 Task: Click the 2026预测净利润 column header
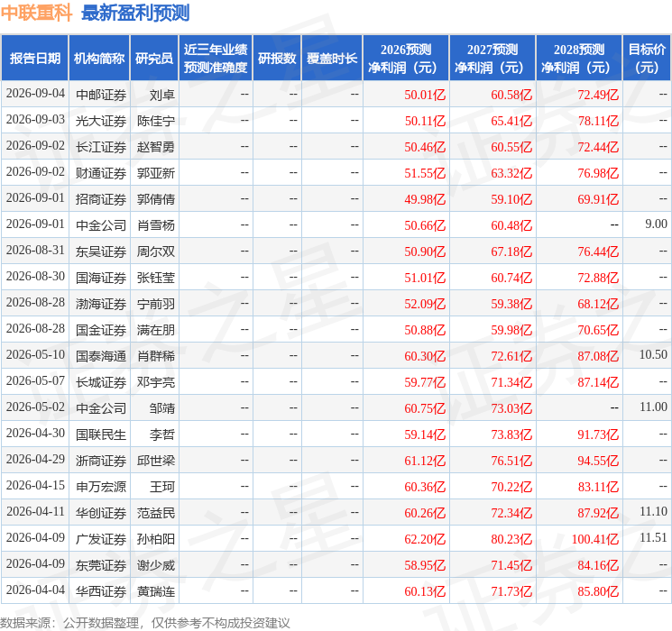[406, 59]
